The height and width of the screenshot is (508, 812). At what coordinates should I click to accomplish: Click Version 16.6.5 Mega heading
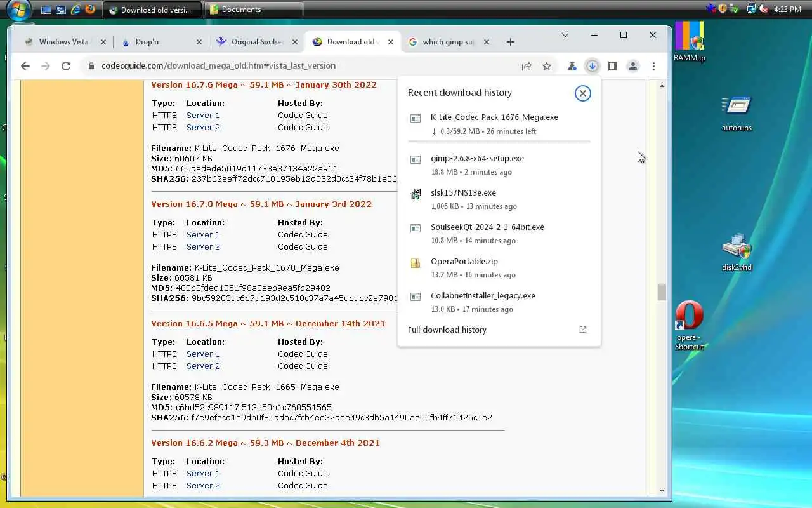[x=268, y=324]
